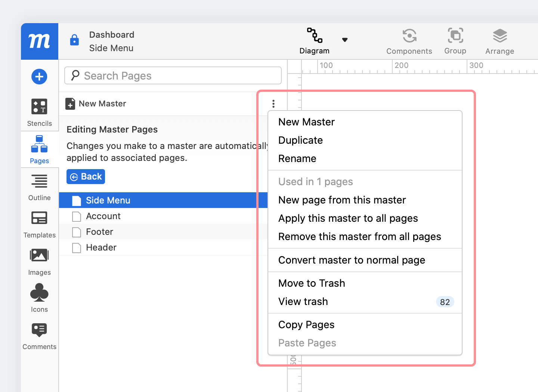The width and height of the screenshot is (538, 392).
Task: Open the Images panel
Action: click(39, 261)
